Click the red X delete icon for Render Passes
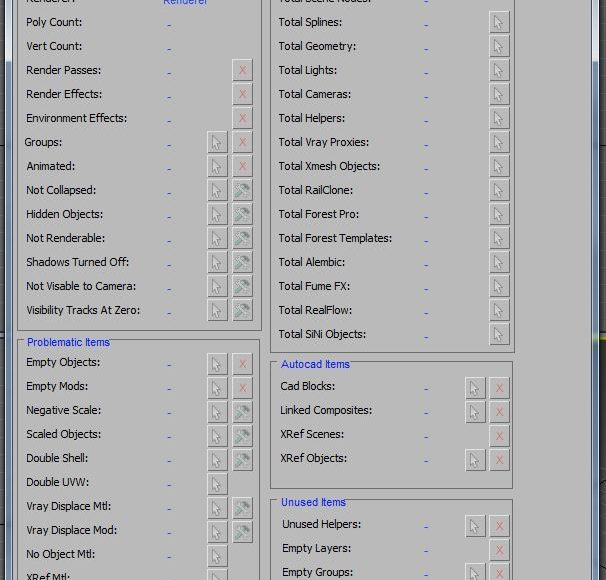 pyautogui.click(x=242, y=70)
